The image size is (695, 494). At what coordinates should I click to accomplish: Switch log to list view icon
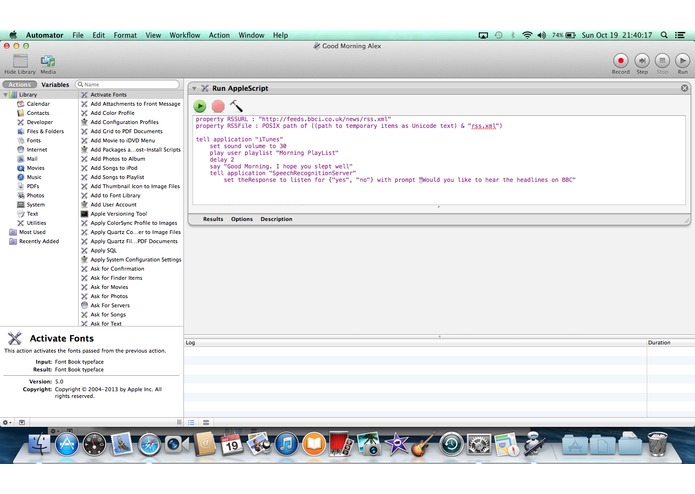(x=191, y=422)
